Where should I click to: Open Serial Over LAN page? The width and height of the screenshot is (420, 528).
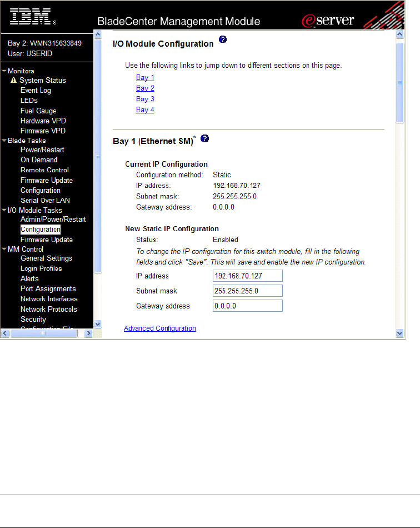45,200
